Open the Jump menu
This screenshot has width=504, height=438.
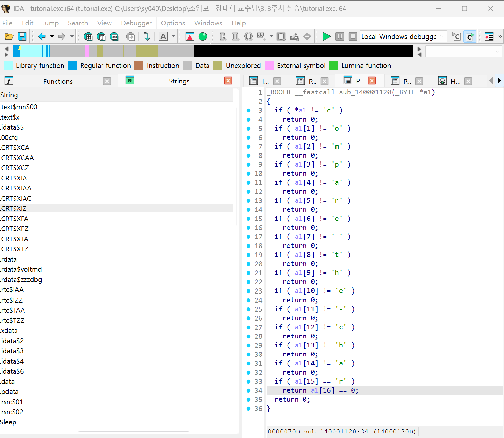(x=50, y=23)
